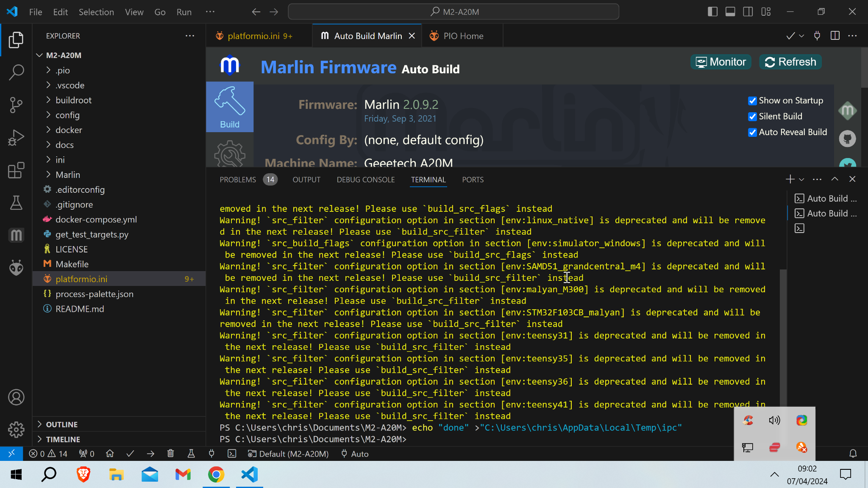868x488 pixels.
Task: Switch to the PROBLEMS tab
Action: (238, 180)
